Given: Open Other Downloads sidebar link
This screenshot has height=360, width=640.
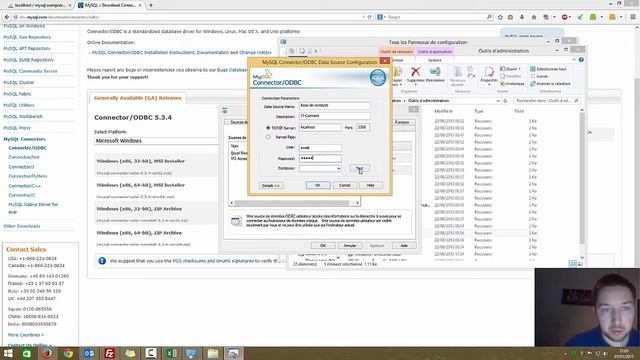Looking at the screenshot, I should point(22,226).
